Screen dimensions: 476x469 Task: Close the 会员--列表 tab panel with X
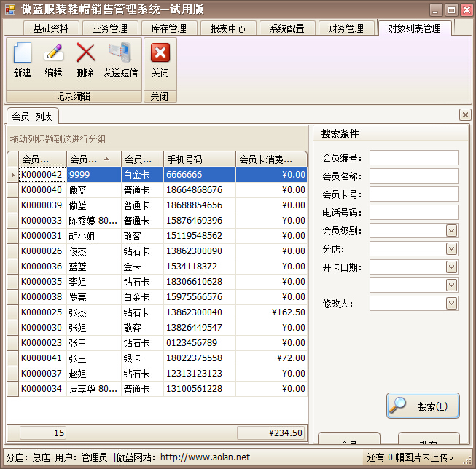(x=465, y=115)
